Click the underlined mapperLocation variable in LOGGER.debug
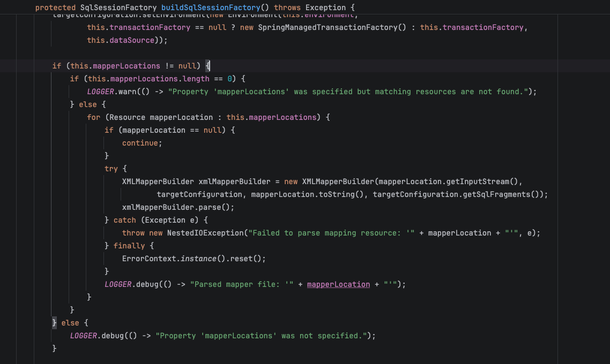The height and width of the screenshot is (364, 610). (338, 284)
